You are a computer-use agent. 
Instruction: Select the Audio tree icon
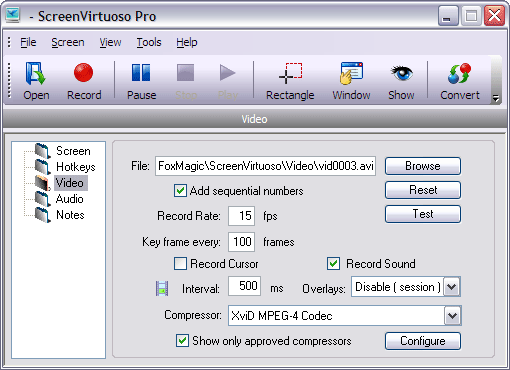coord(43,199)
